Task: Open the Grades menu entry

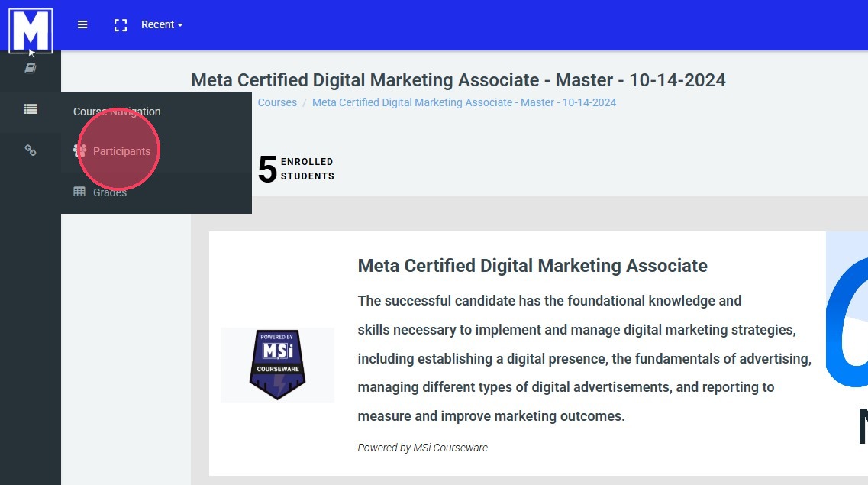Action: (110, 192)
